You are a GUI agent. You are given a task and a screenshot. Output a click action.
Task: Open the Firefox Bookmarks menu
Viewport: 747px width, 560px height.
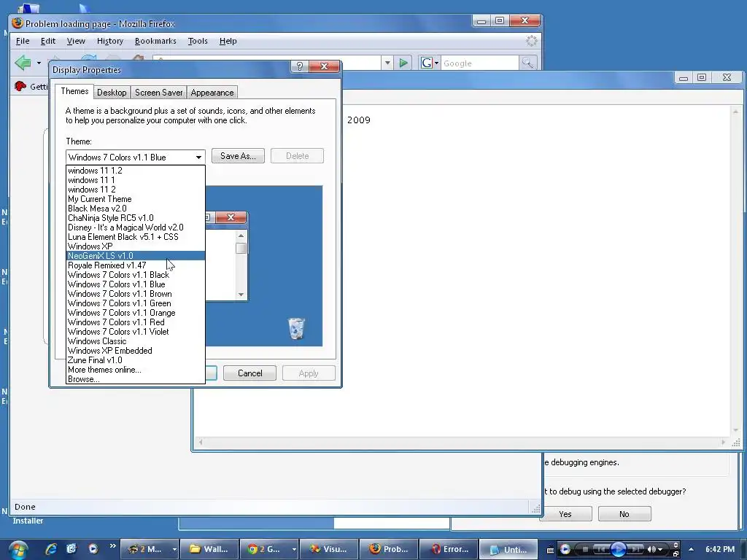click(155, 41)
